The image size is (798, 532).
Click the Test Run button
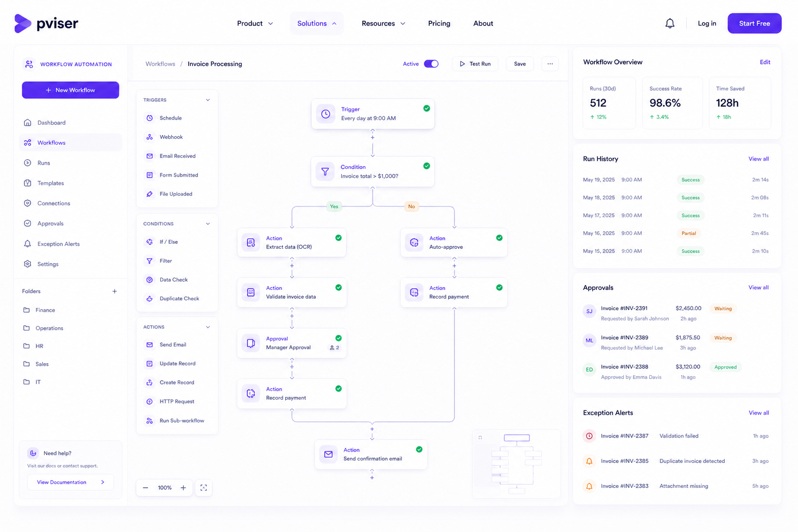(x=475, y=64)
